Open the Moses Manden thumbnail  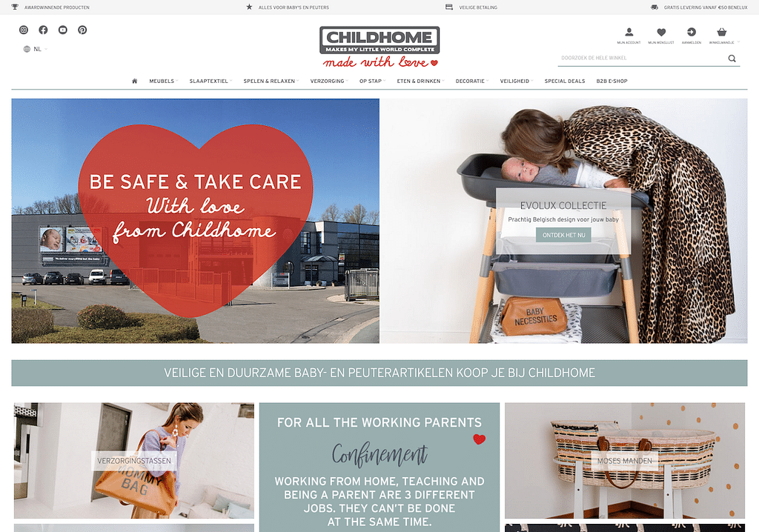624,461
